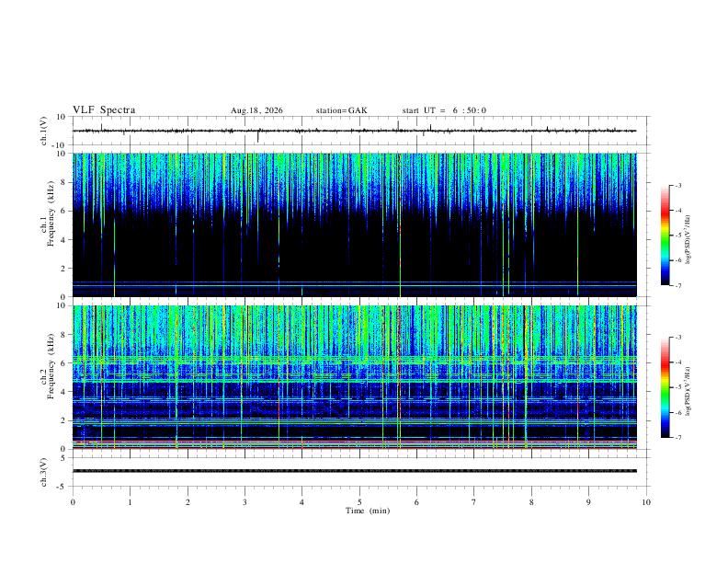728x563 pixels.
Task: Click the ch.2 PSD color scale bar
Action: pyautogui.click(x=665, y=387)
